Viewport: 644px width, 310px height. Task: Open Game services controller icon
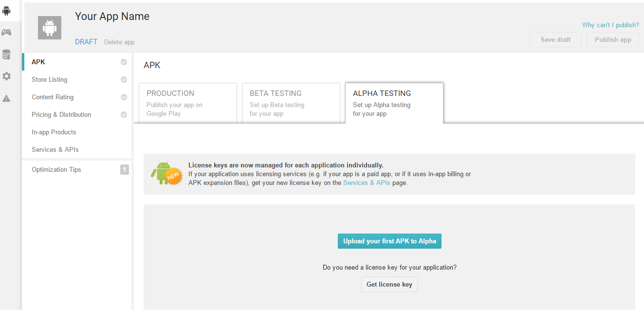point(6,32)
